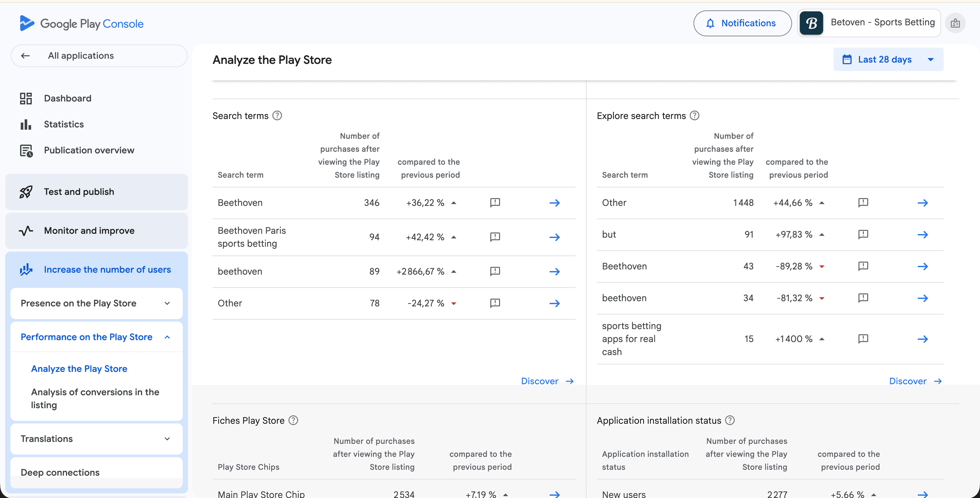Click the share icon beside the app name

point(955,23)
